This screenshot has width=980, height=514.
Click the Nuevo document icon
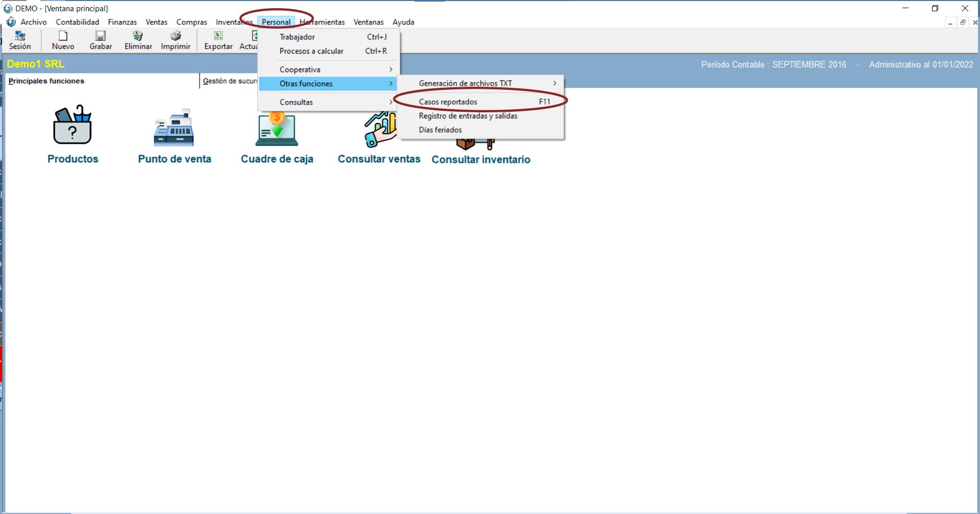click(63, 36)
